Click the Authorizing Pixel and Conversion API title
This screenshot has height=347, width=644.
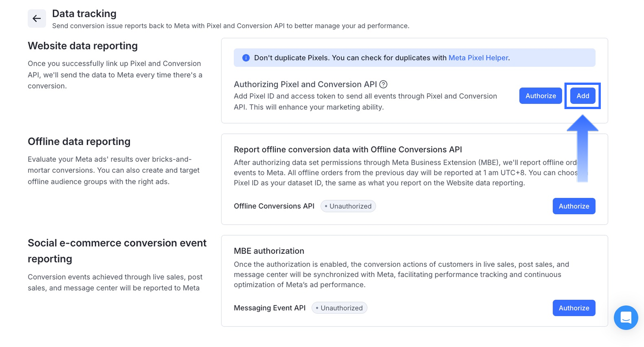coord(305,84)
